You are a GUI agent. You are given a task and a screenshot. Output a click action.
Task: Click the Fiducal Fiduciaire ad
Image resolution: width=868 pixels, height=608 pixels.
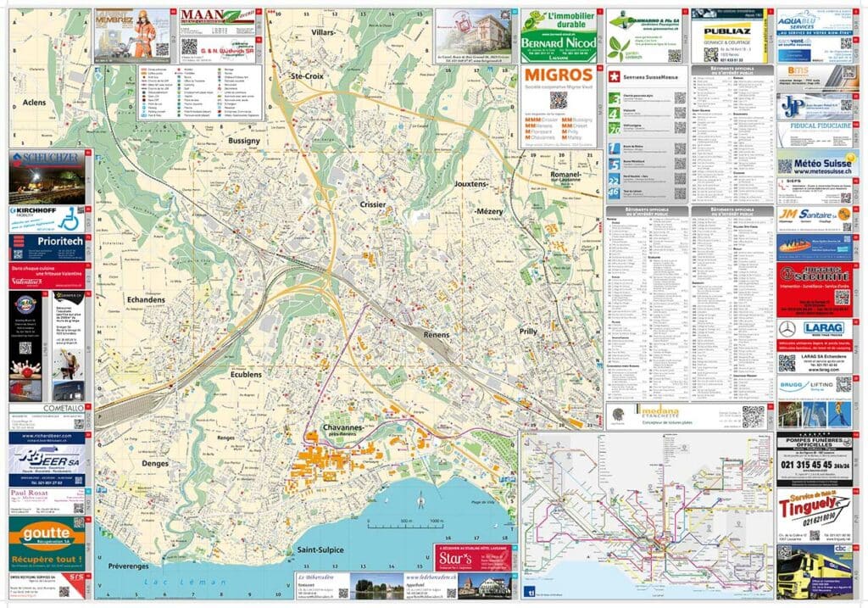pos(815,135)
